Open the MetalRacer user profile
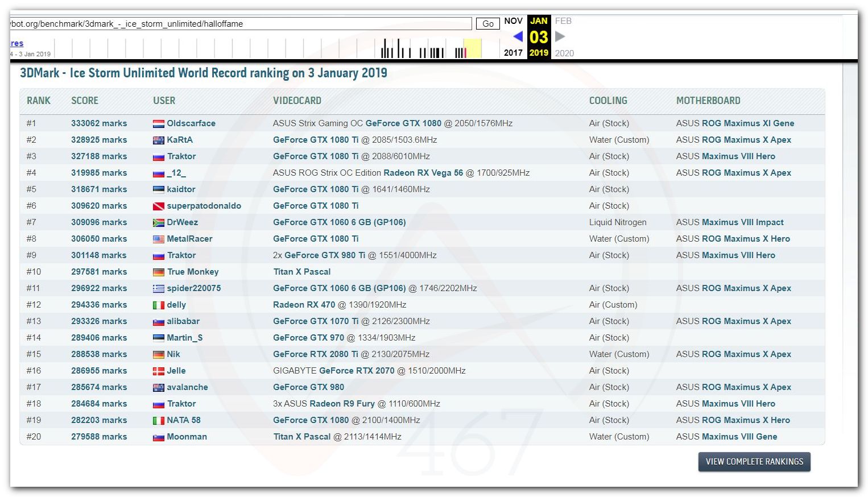This screenshot has width=868, height=497. pyautogui.click(x=189, y=239)
